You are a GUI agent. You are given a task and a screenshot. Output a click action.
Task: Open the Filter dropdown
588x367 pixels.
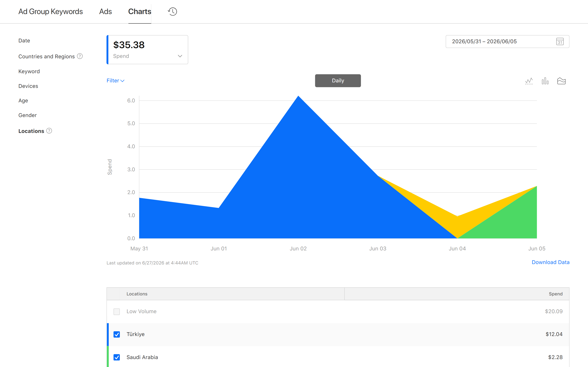click(115, 81)
